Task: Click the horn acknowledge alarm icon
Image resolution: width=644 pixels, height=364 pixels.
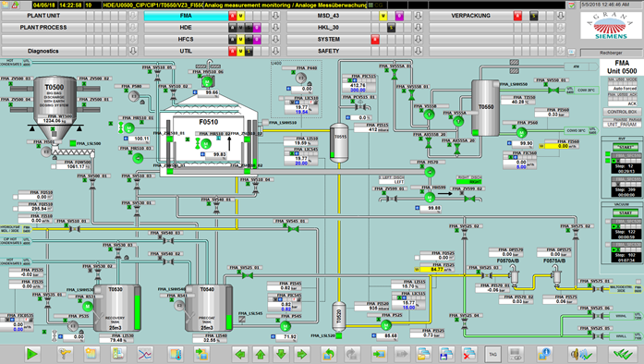Action: [x=581, y=354]
